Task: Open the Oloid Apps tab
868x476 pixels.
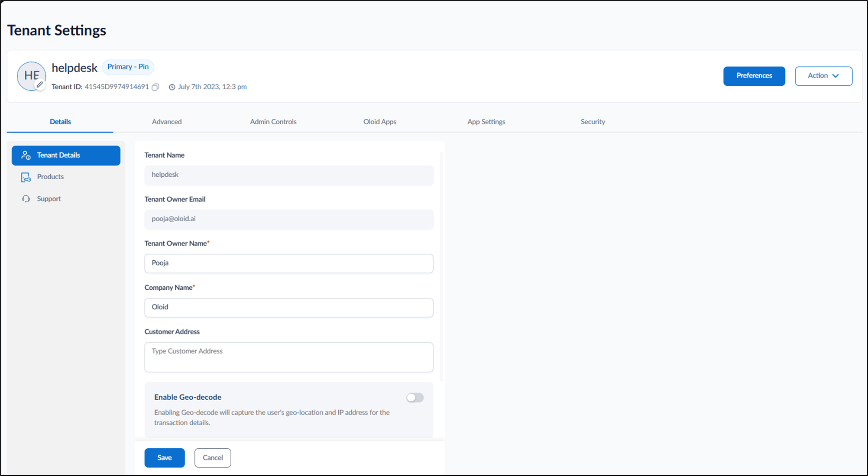Action: click(380, 122)
